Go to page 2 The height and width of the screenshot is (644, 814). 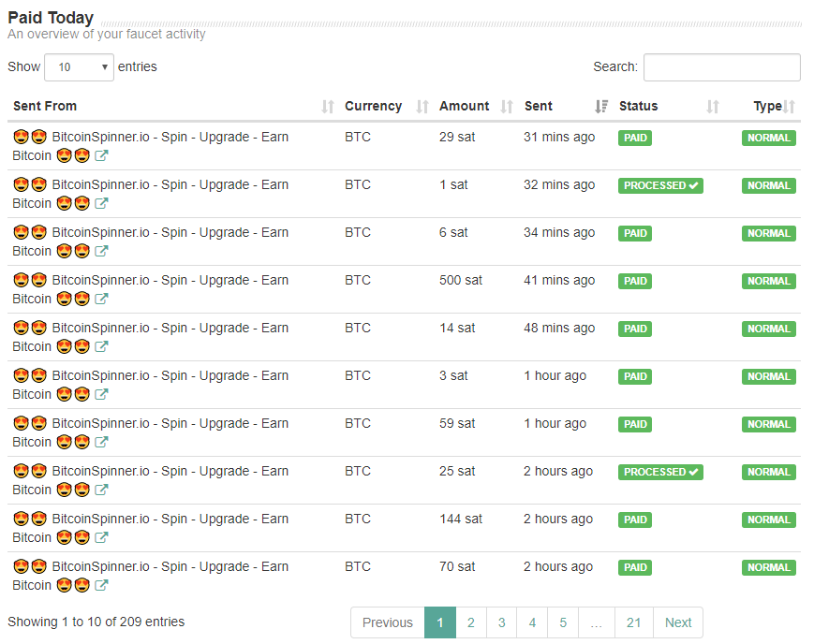point(471,622)
